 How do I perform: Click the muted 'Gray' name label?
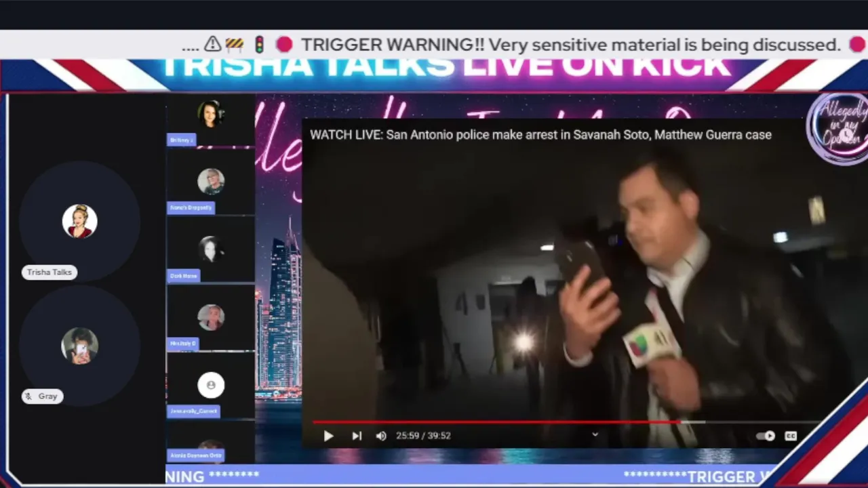pyautogui.click(x=43, y=396)
